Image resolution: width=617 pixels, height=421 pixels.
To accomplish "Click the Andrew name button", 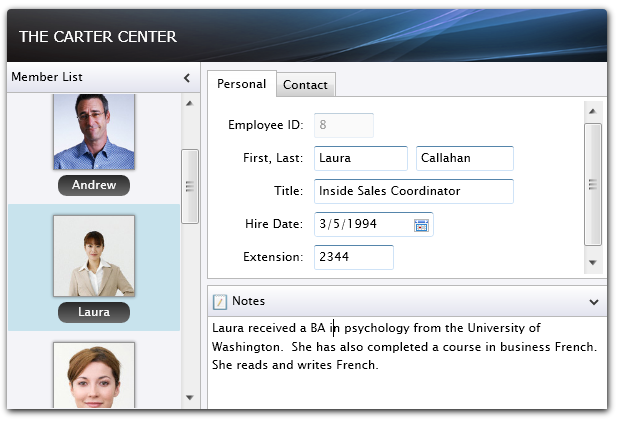I will pos(94,185).
